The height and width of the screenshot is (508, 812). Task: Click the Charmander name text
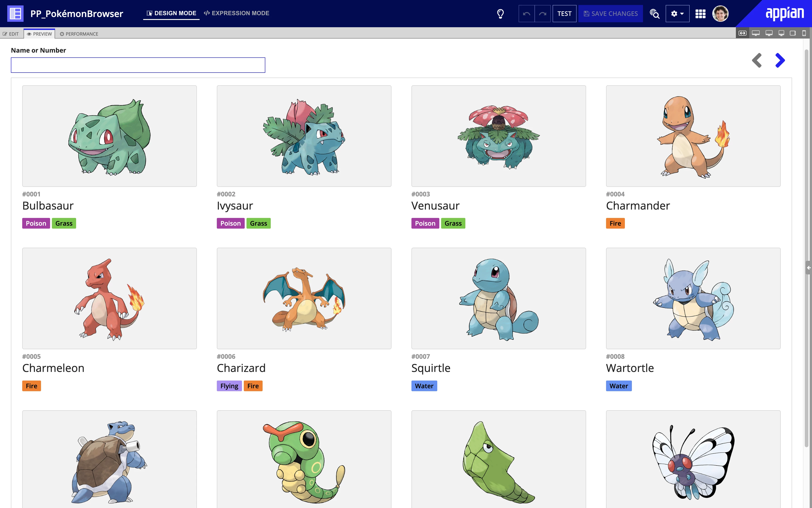point(638,206)
